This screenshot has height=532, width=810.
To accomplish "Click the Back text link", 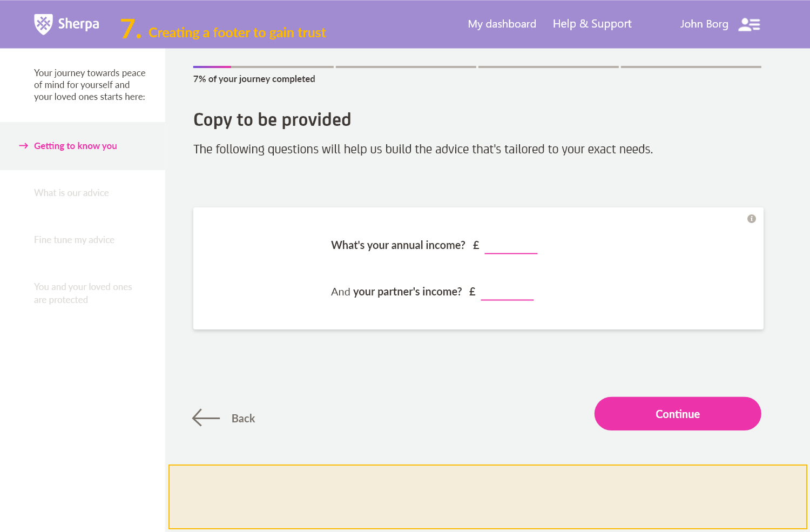I will 243,419.
